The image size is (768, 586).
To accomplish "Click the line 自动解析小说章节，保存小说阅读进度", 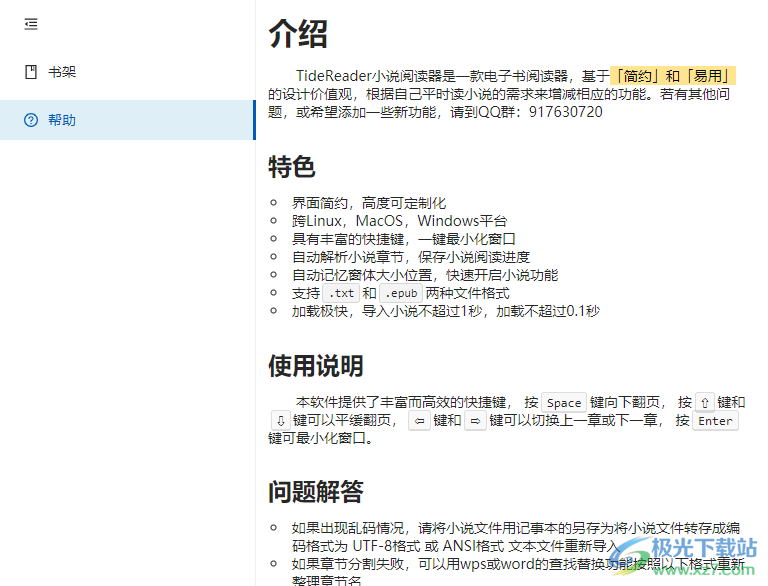I will 410,257.
